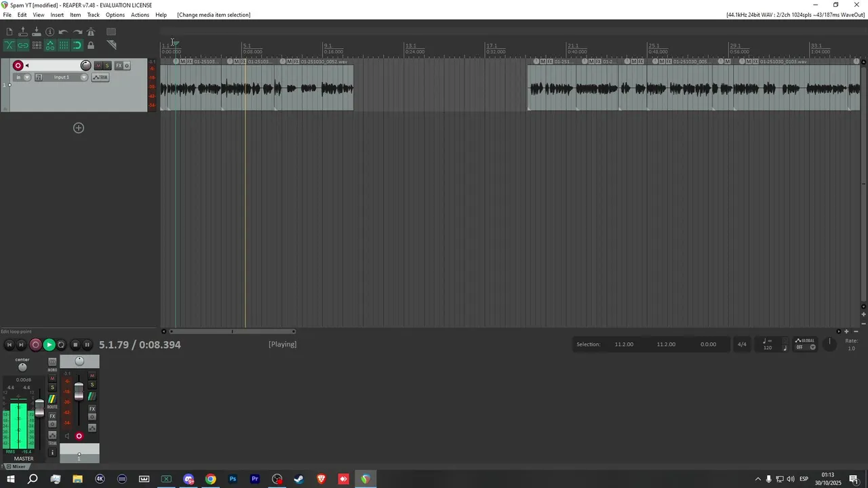Toggle auto-crossfade toolbar button

(9, 45)
